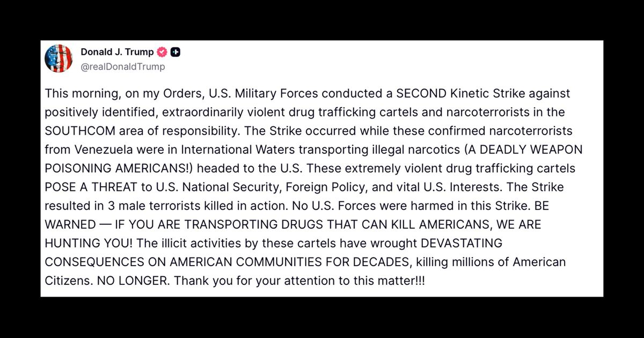Open the flag-themed profile avatar
Image resolution: width=644 pixels, height=338 pixels.
[x=58, y=58]
